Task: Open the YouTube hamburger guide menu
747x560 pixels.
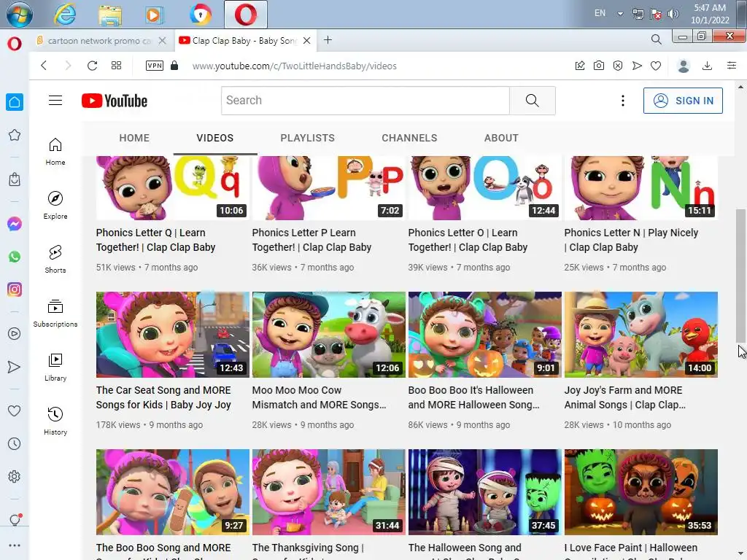Action: tap(55, 101)
